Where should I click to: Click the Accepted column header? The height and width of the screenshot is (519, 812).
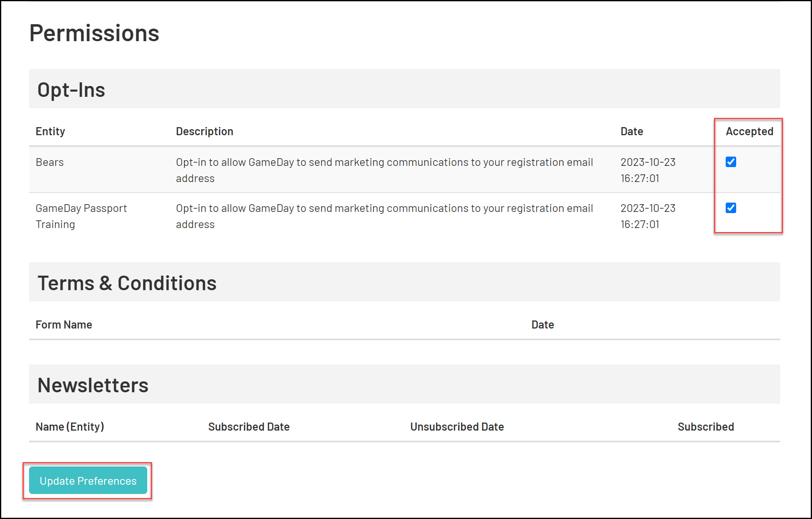coord(749,132)
